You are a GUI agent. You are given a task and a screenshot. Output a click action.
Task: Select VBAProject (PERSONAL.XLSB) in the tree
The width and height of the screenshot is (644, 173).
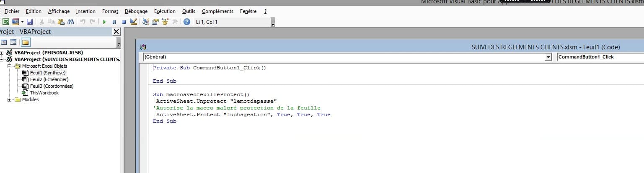point(49,53)
